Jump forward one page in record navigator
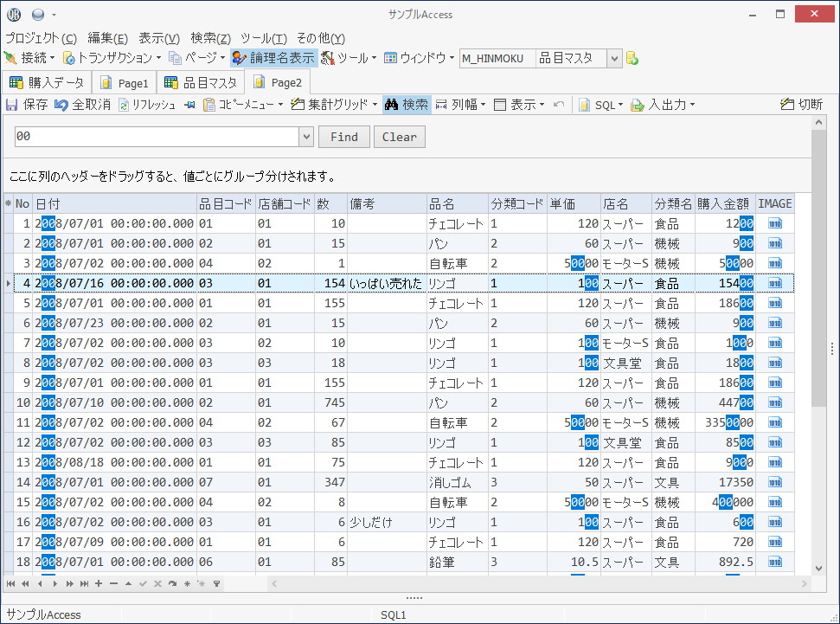The height and width of the screenshot is (624, 840). 70,584
